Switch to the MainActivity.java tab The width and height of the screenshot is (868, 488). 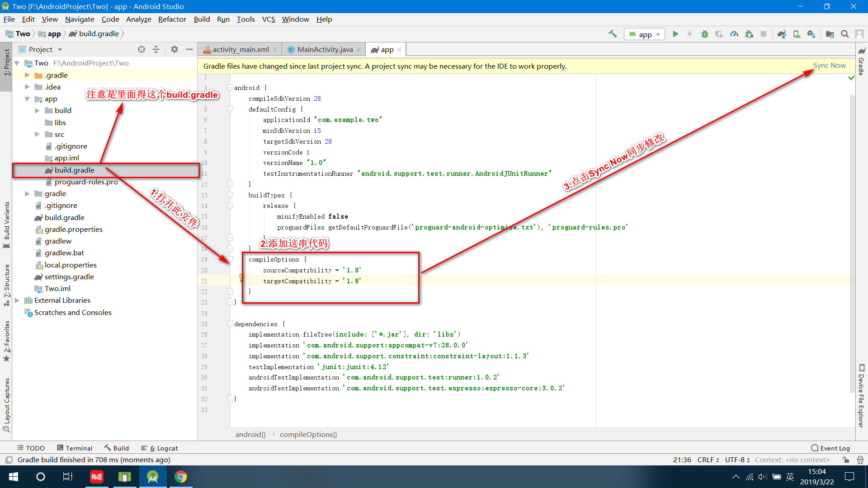[x=325, y=50]
